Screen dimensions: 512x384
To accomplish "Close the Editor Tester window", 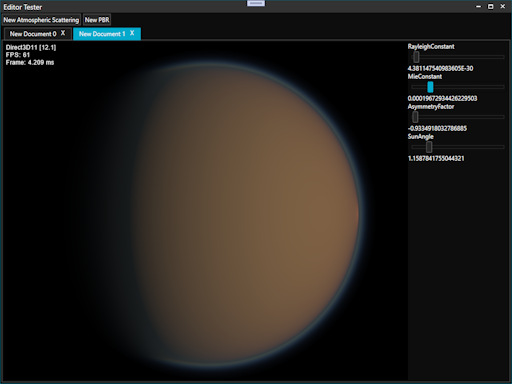I will point(503,6).
